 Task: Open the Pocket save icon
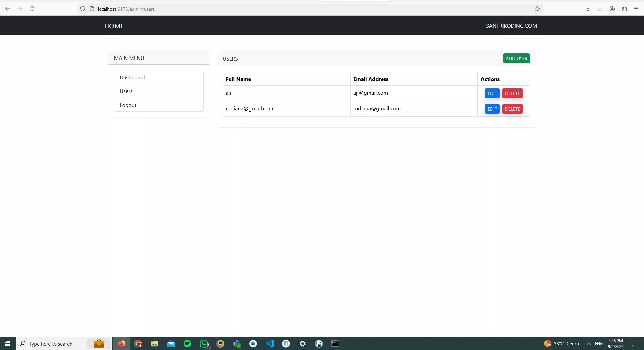588,9
